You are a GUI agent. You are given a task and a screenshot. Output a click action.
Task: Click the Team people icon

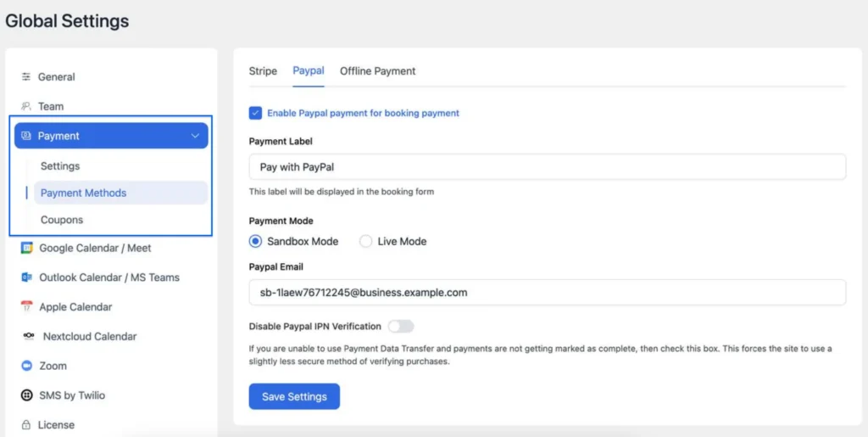pos(25,106)
